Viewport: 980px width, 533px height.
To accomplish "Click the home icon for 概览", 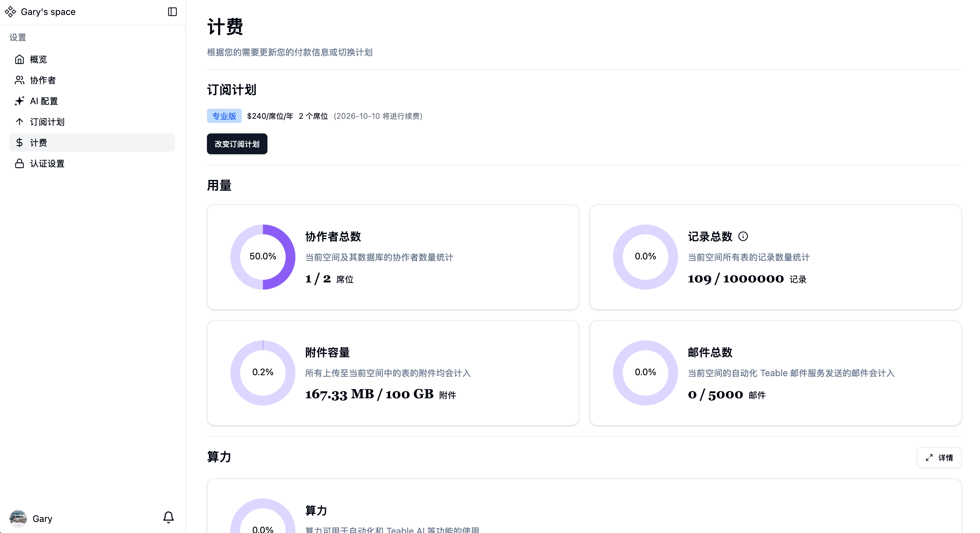I will pyautogui.click(x=20, y=59).
